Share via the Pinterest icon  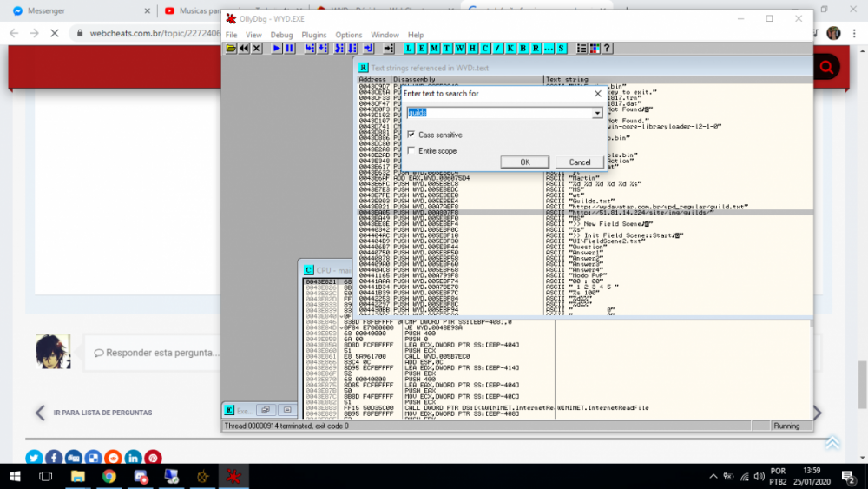154,458
